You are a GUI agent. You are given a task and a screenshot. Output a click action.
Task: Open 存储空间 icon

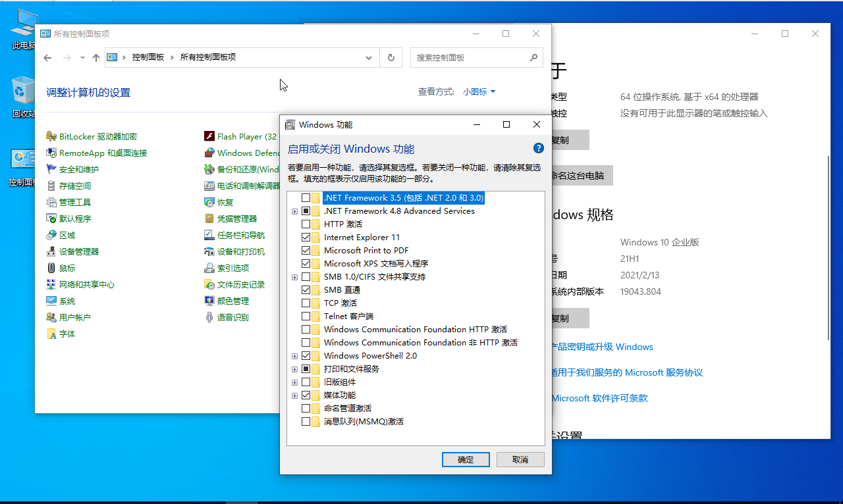[51, 186]
